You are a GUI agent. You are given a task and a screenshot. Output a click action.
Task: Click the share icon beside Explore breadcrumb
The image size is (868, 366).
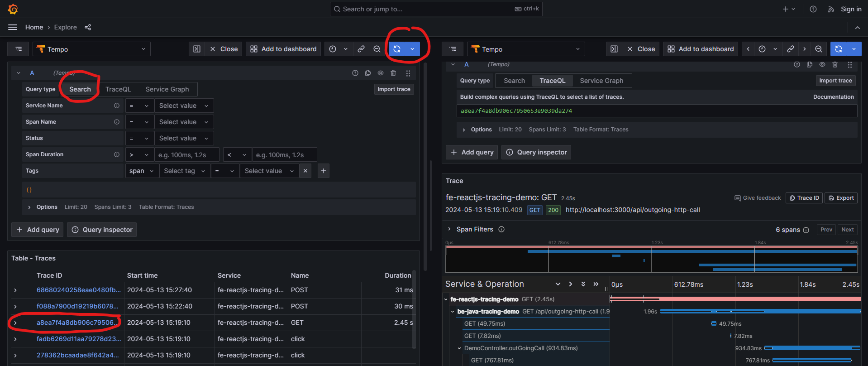[88, 27]
